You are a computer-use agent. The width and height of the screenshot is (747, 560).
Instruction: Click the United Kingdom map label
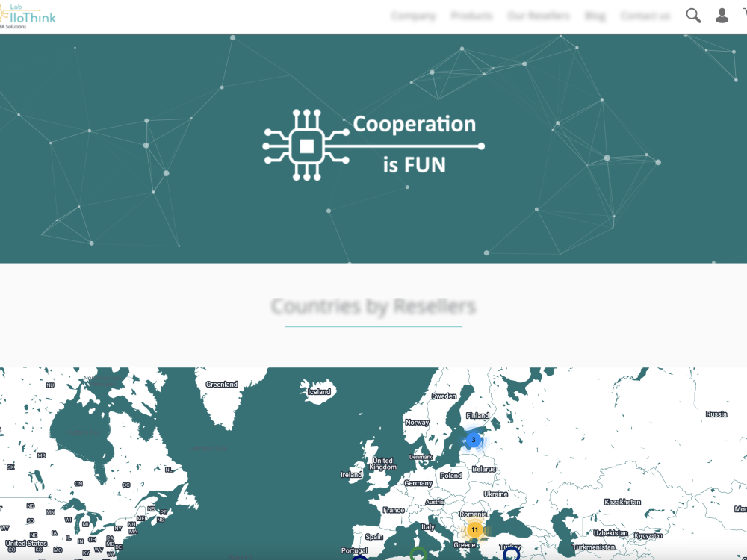pyautogui.click(x=382, y=464)
